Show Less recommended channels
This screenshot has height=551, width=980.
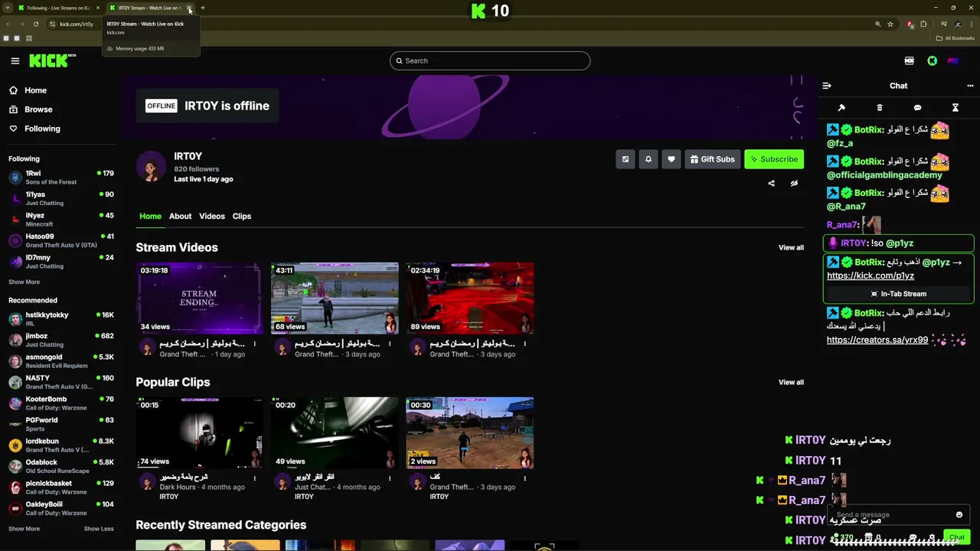pyautogui.click(x=99, y=529)
